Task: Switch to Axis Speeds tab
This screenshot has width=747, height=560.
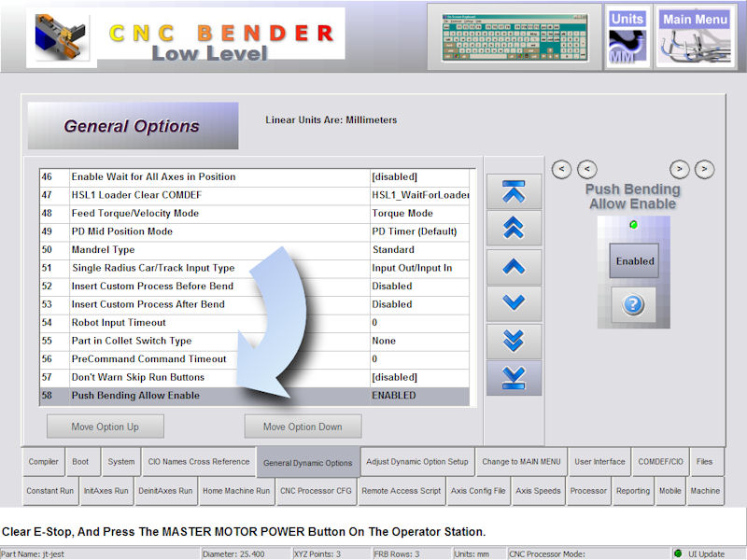Action: pos(538,491)
